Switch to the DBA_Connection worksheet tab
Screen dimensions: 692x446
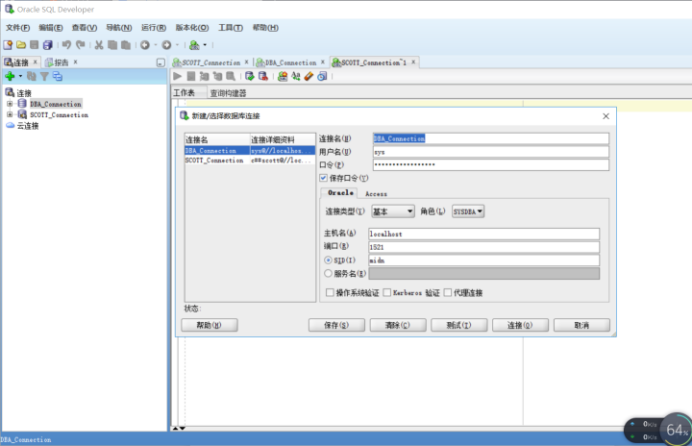(290, 63)
